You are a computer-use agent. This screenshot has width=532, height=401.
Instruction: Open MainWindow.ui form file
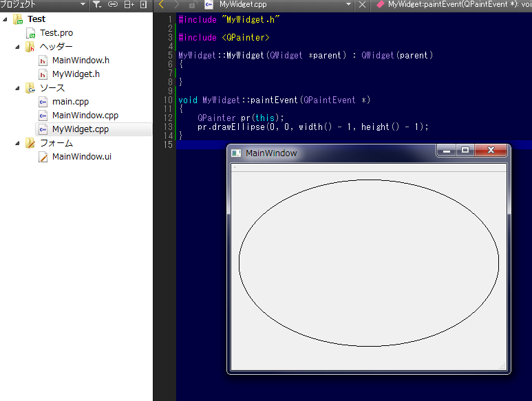tap(82, 157)
